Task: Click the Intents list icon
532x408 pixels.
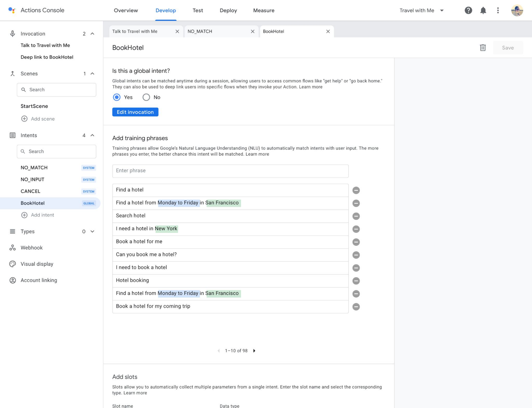Action: [12, 135]
